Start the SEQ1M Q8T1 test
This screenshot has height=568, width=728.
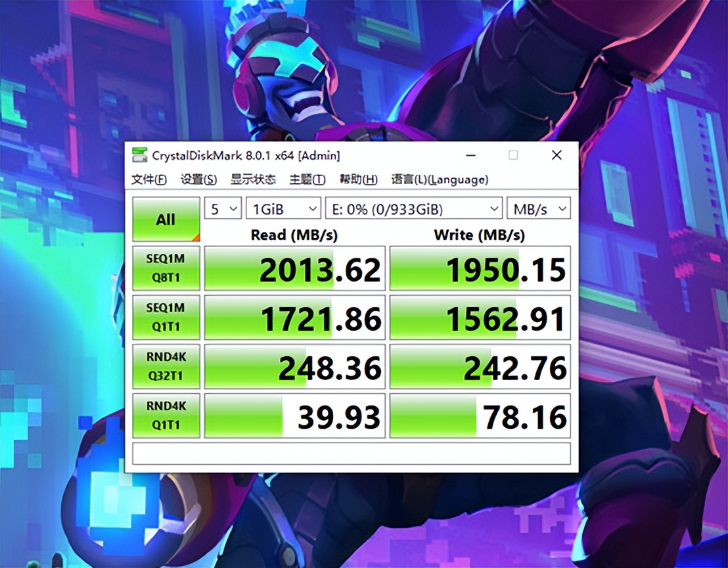(x=166, y=268)
